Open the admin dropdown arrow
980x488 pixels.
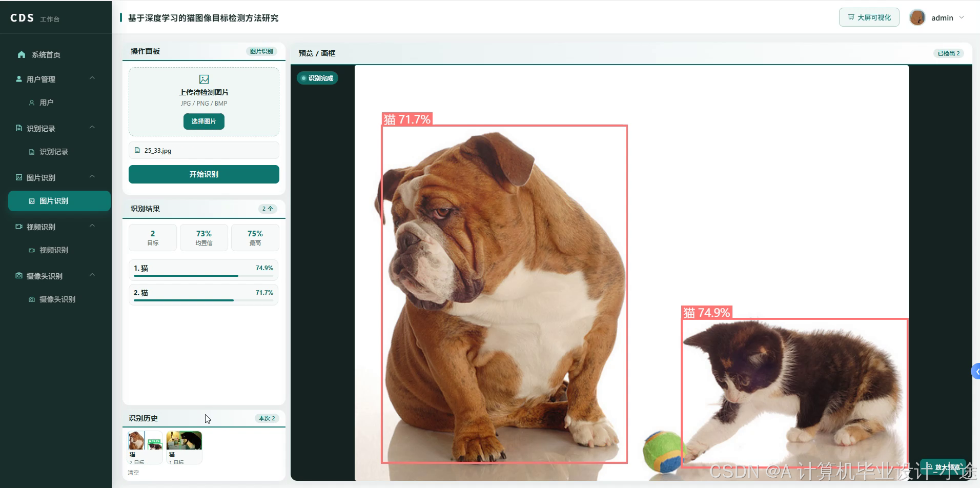(x=962, y=17)
